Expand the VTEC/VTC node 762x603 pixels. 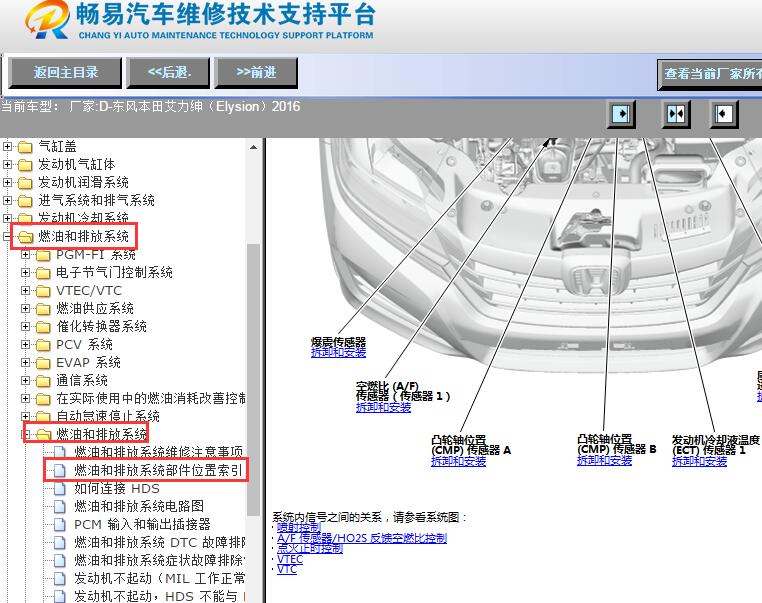tap(25, 290)
